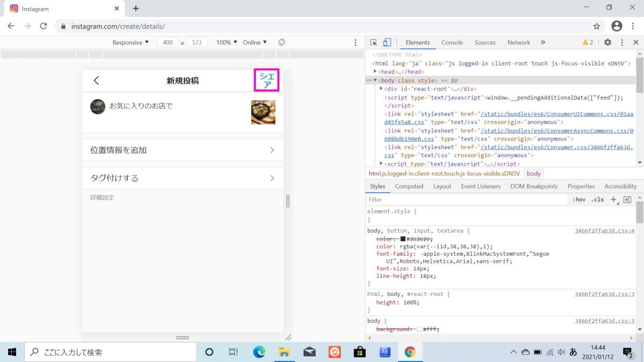
Task: Switch to the Sources tab
Action: (x=485, y=42)
